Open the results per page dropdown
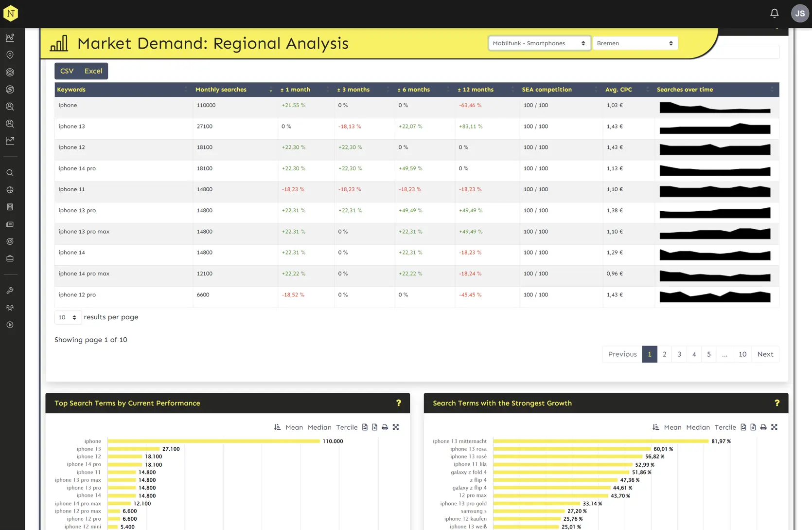The height and width of the screenshot is (530, 812). (x=68, y=317)
